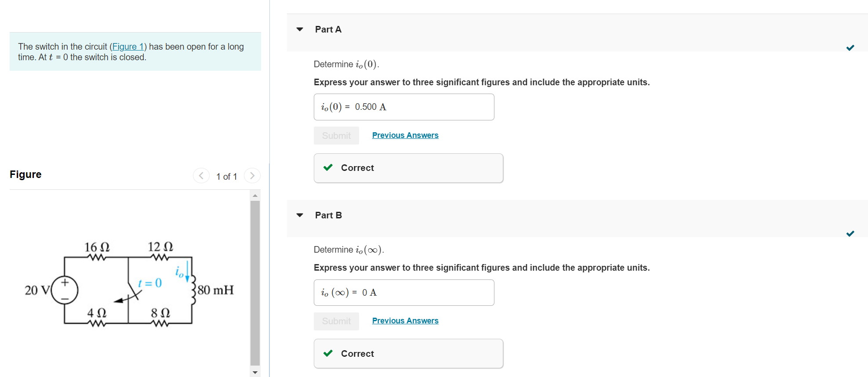Image resolution: width=868 pixels, height=377 pixels.
Task: Go to previous figure arrow
Action: (201, 176)
